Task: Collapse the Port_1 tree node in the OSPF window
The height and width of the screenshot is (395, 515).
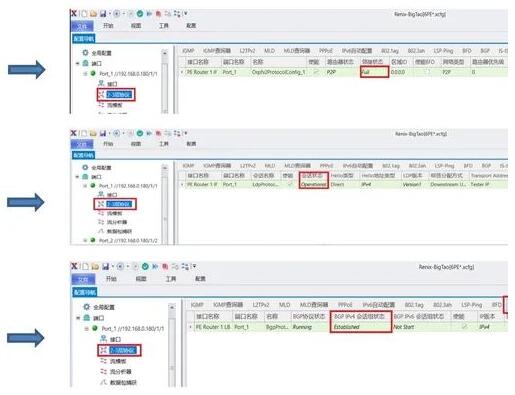Action: tap(85, 74)
